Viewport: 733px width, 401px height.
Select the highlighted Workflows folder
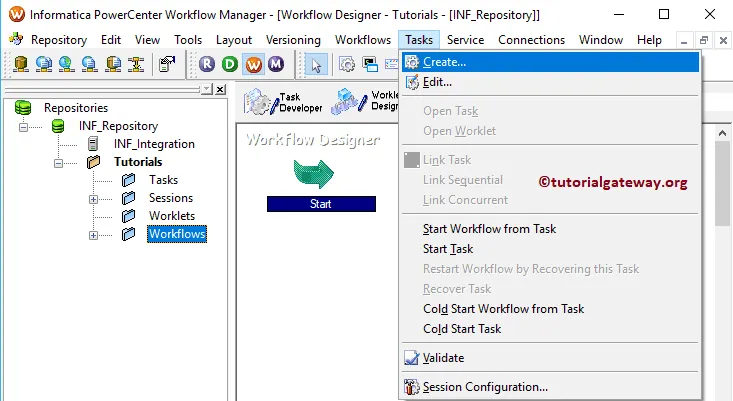(177, 234)
